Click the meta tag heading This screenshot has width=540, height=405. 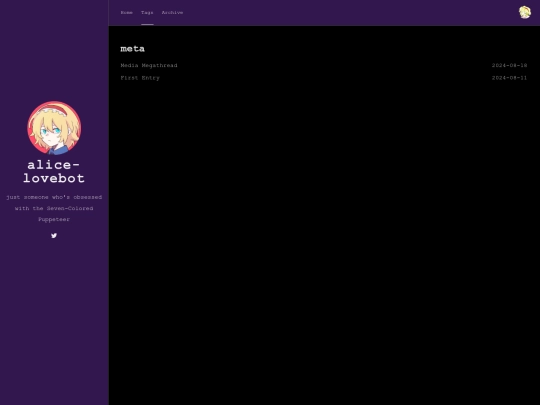click(133, 49)
